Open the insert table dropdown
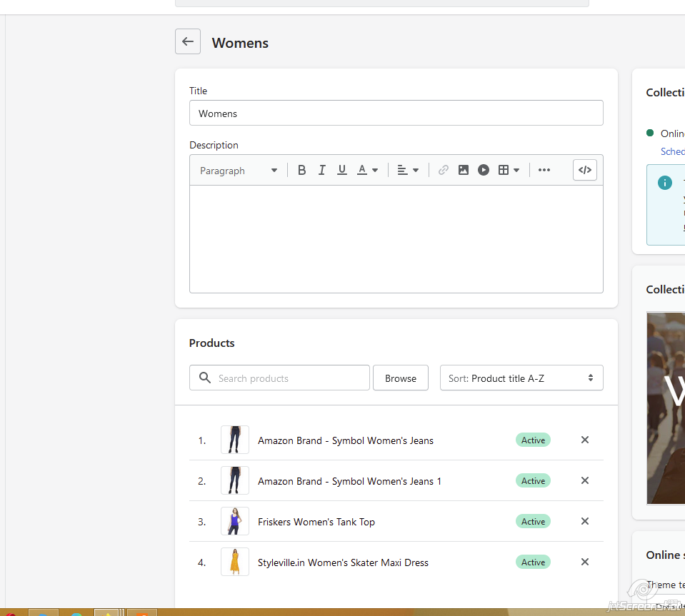This screenshot has height=616, width=685. 509,170
